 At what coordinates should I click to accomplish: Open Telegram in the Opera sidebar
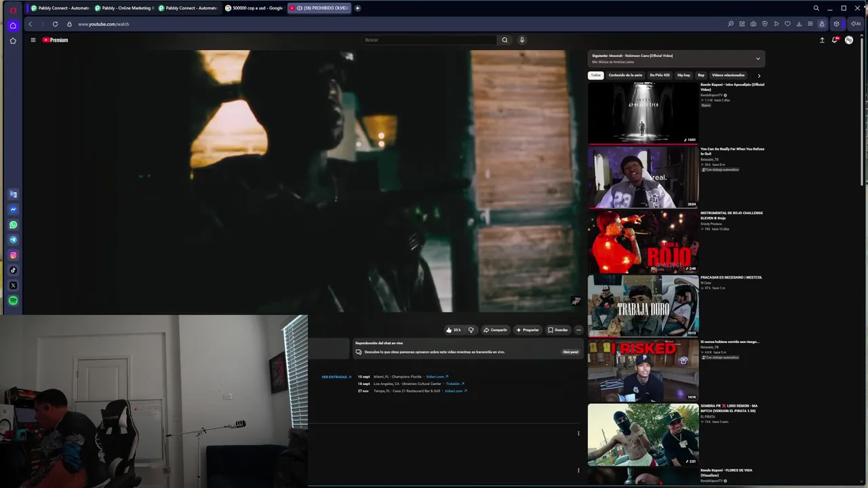pyautogui.click(x=13, y=240)
